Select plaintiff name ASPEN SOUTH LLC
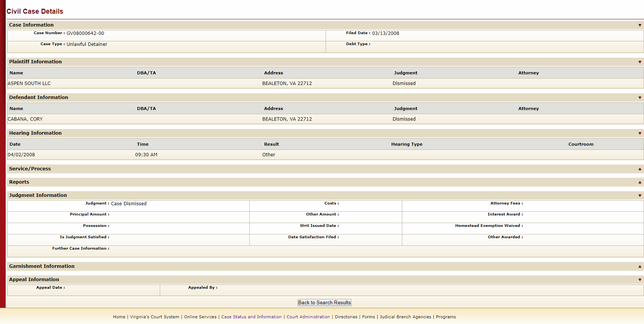Viewport: 644px width, 324px height. [29, 83]
